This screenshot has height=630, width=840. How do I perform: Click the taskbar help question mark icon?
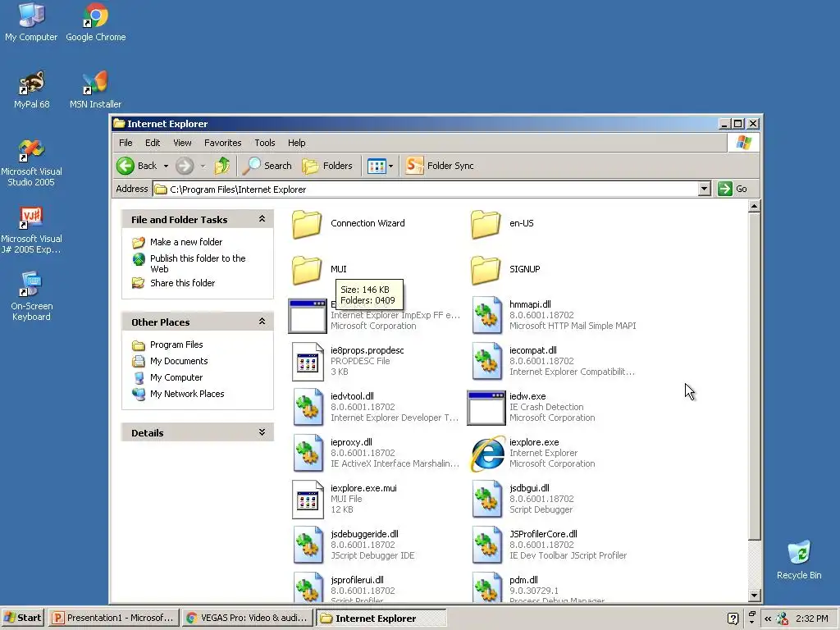733,619
